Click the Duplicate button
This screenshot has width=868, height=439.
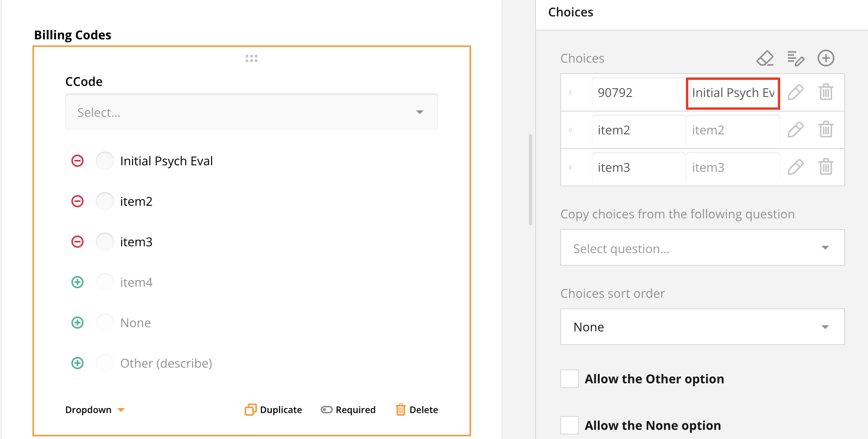click(273, 410)
